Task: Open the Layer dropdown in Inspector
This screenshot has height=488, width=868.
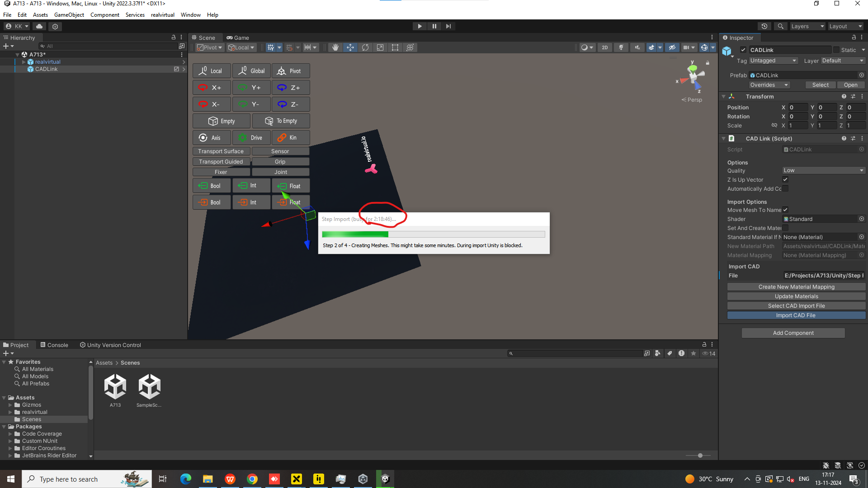Action: pos(843,61)
